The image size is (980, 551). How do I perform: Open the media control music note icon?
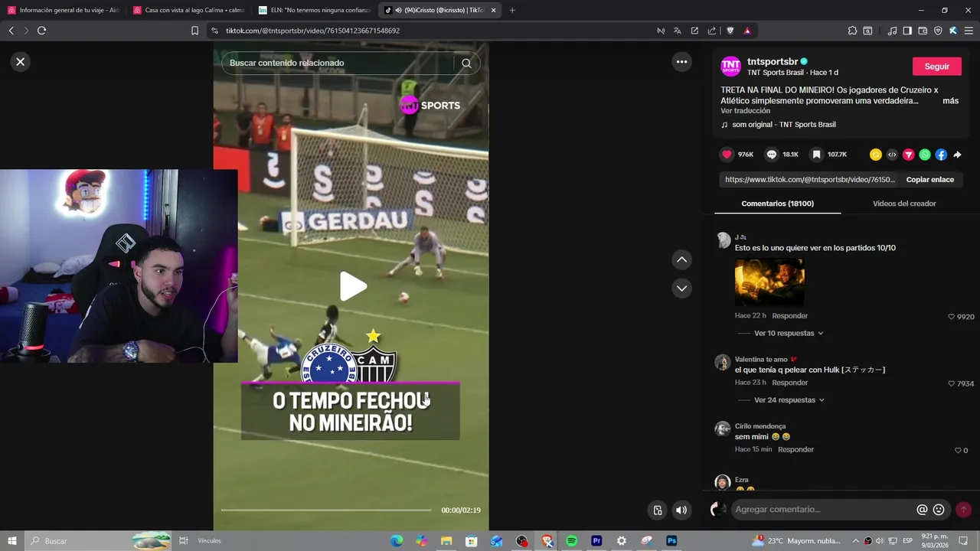click(892, 31)
